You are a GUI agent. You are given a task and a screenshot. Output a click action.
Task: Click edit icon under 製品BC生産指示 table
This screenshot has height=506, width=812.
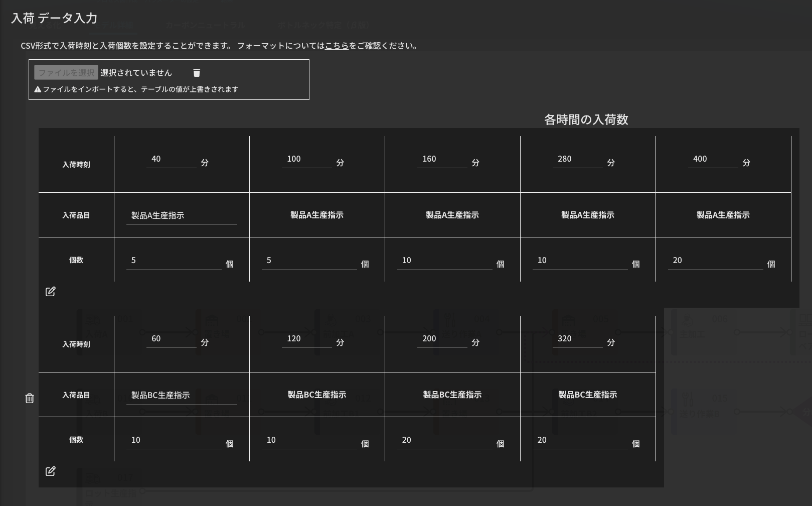pos(50,471)
